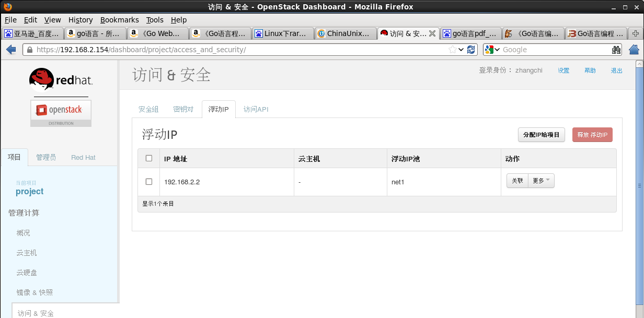Click the 分配IP给项目 button
The width and height of the screenshot is (644, 318).
[x=541, y=135]
